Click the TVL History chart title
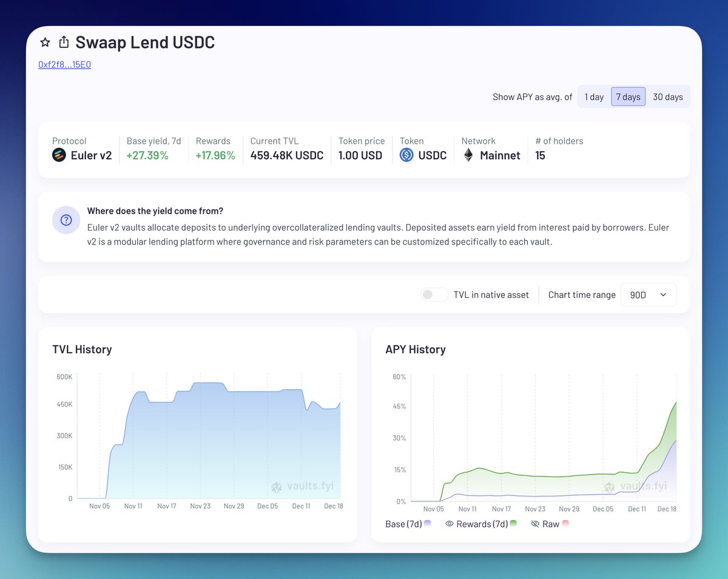The height and width of the screenshot is (579, 728). pos(82,350)
